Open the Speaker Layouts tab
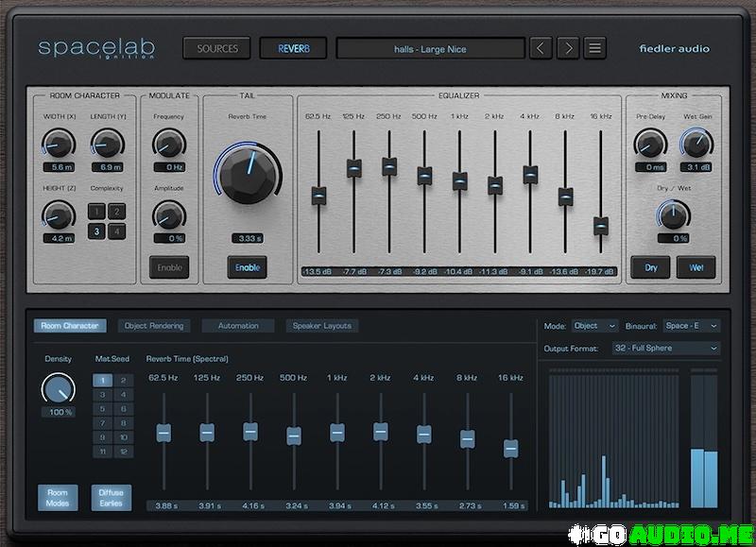The height and width of the screenshot is (547, 756). pyautogui.click(x=321, y=326)
